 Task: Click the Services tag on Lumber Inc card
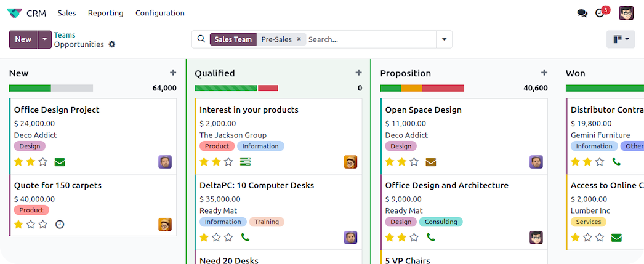click(589, 222)
